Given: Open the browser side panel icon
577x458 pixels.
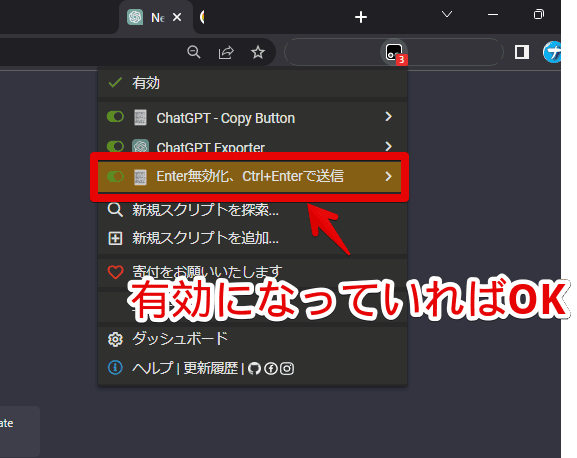Looking at the screenshot, I should pos(522,52).
